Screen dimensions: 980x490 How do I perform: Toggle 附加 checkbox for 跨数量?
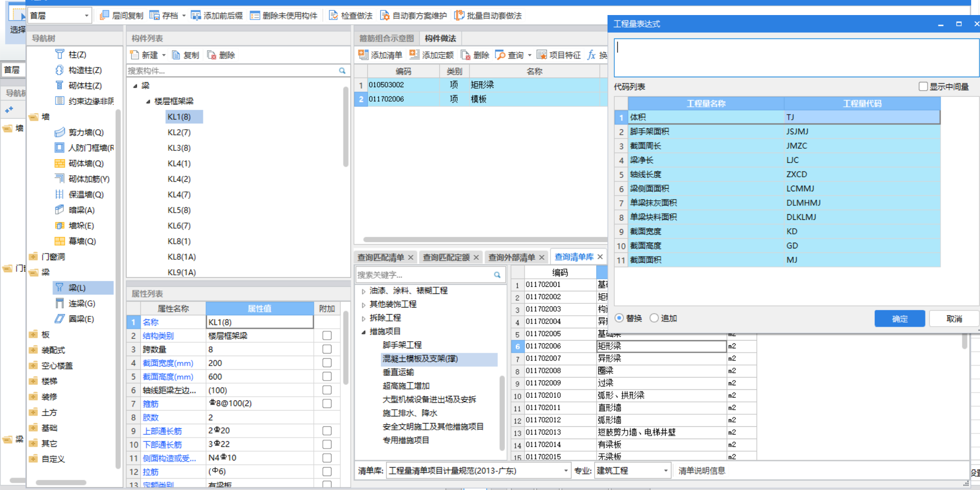(x=327, y=349)
